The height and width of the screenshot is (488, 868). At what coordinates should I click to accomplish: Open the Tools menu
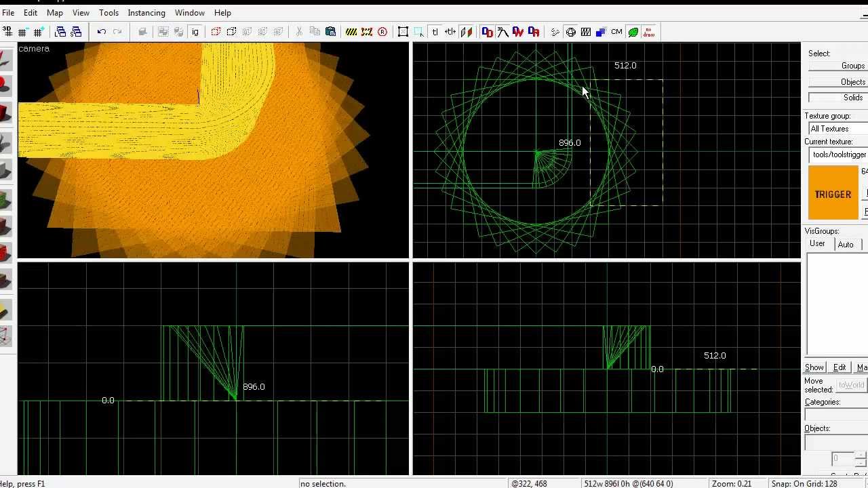[108, 13]
